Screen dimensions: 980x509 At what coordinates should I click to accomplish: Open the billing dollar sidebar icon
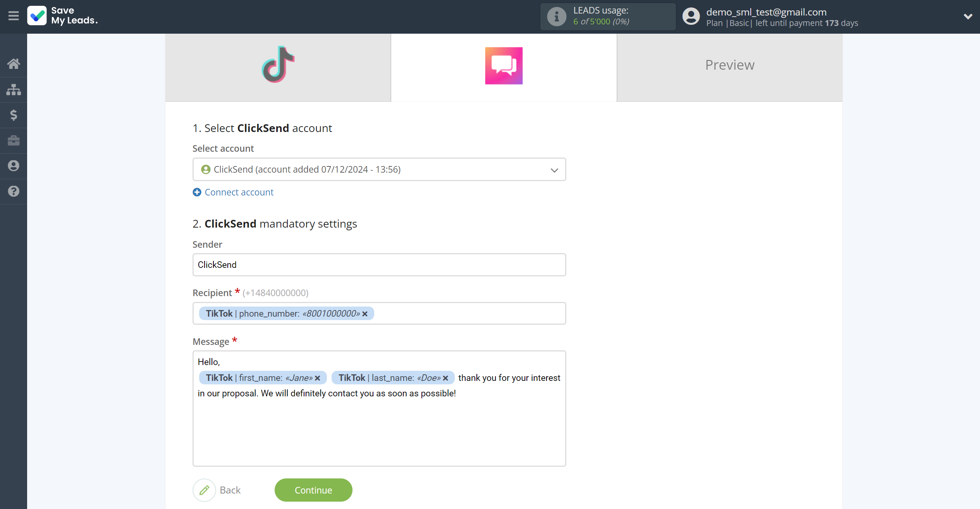click(14, 115)
